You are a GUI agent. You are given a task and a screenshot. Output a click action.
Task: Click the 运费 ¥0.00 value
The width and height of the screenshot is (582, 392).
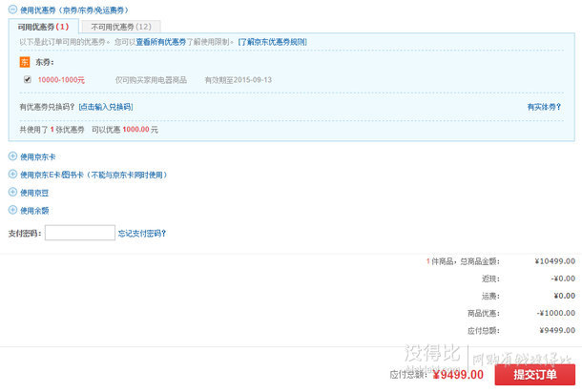(x=564, y=296)
